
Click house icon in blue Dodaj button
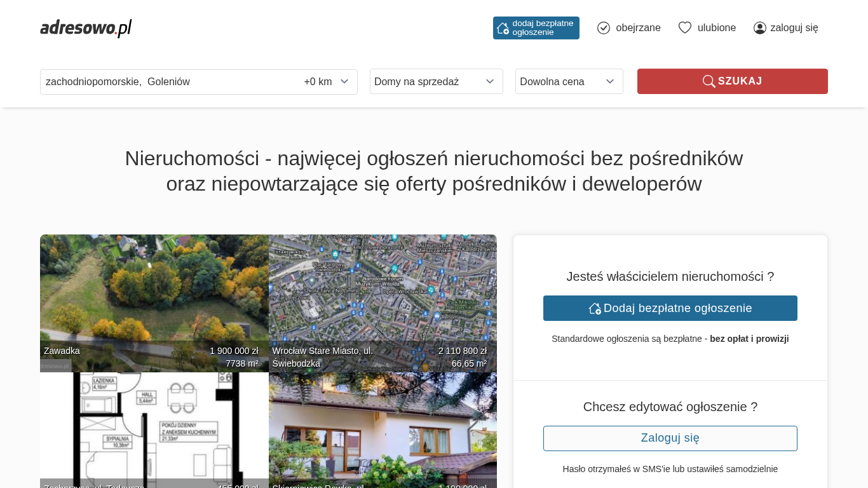[x=595, y=308]
